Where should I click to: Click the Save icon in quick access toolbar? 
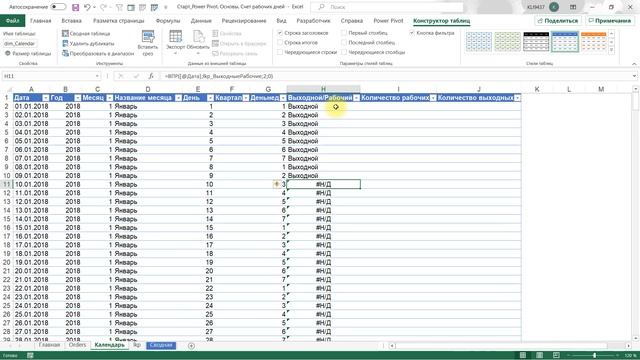point(76,7)
